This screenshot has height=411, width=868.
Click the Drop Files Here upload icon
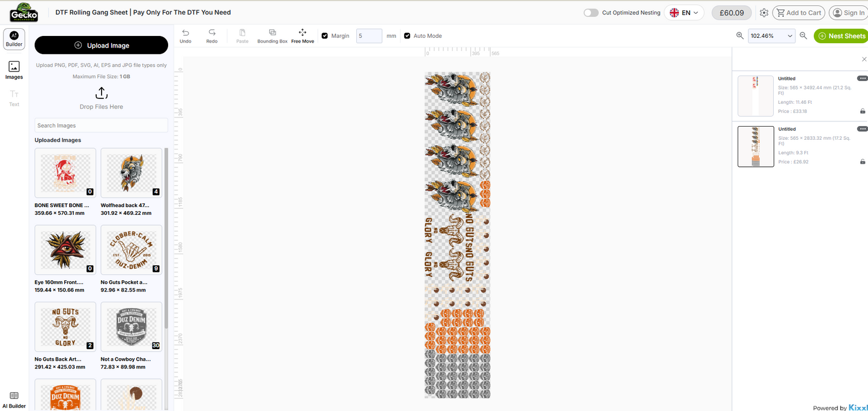102,93
